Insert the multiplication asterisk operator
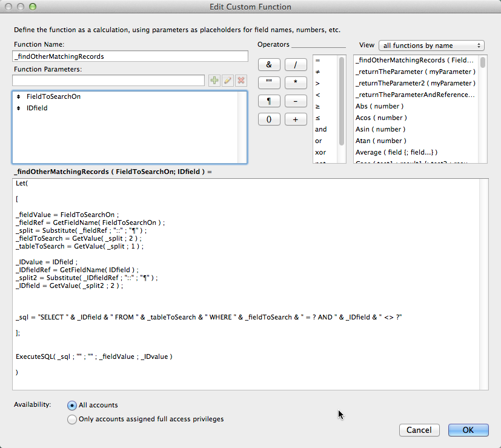 pyautogui.click(x=296, y=82)
